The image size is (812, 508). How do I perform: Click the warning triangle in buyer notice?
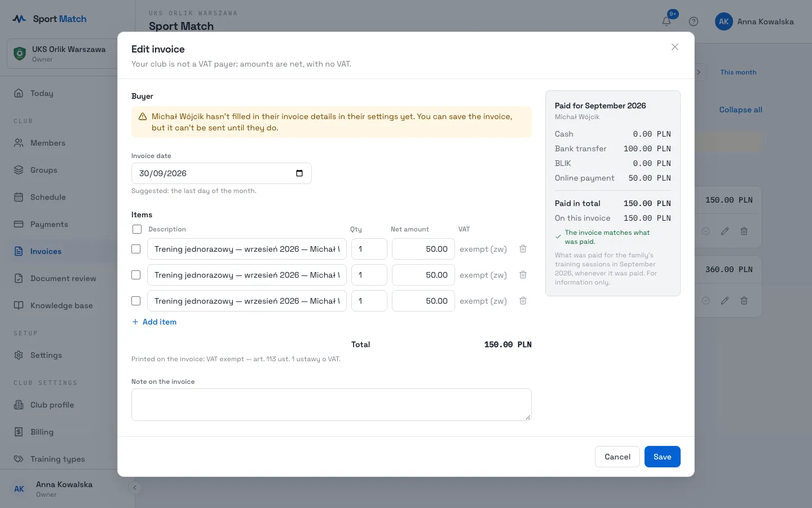(143, 117)
